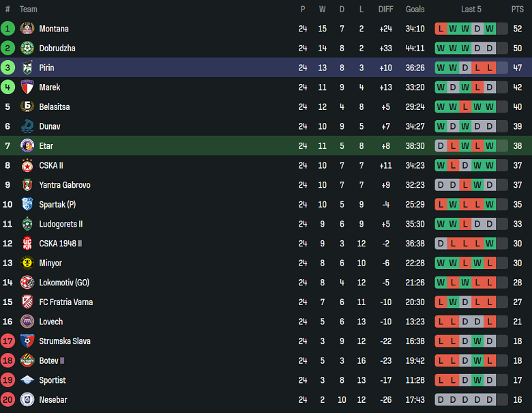Click Nesebar's first draw badge in Last 5

coord(441,399)
